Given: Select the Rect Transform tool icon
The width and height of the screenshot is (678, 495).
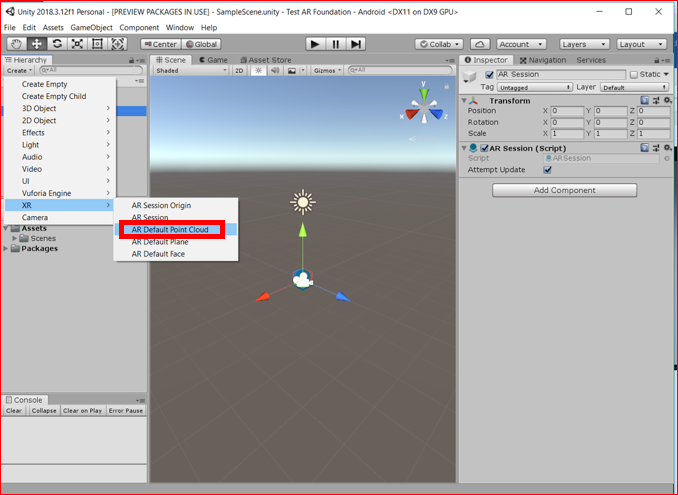Looking at the screenshot, I should click(98, 44).
